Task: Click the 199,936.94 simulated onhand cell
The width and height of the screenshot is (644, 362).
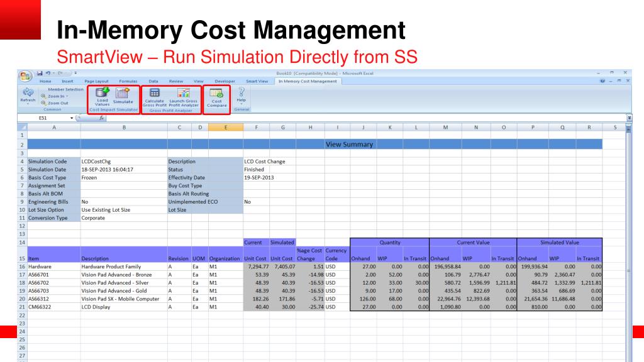Action: pyautogui.click(x=533, y=266)
